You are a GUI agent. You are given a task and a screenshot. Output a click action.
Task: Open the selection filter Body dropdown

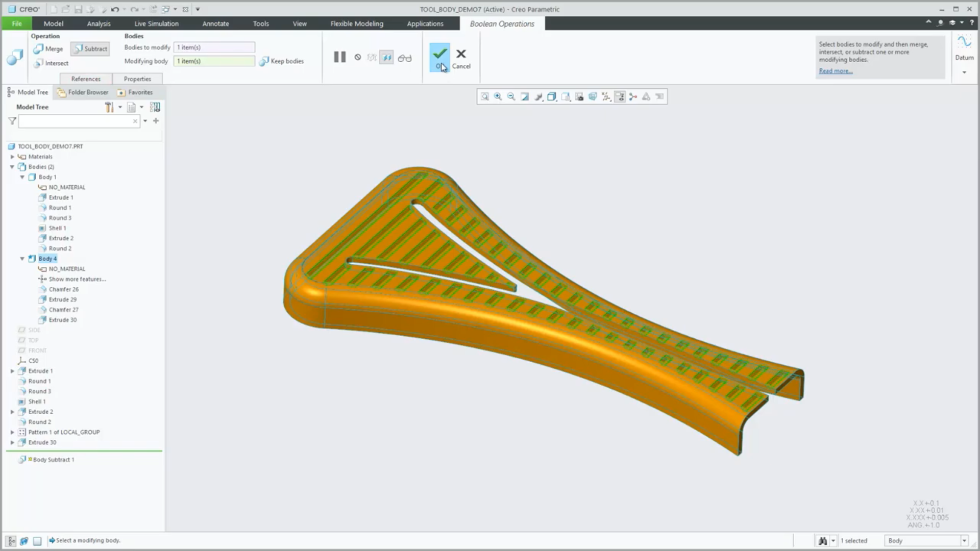[927, 541]
